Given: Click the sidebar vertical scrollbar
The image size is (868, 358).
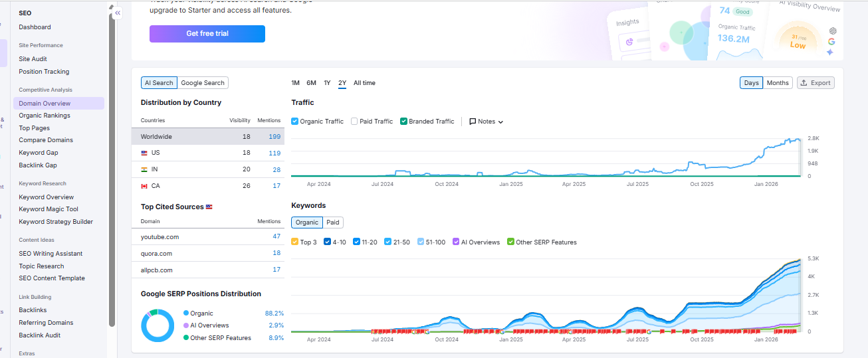Looking at the screenshot, I should (112, 166).
